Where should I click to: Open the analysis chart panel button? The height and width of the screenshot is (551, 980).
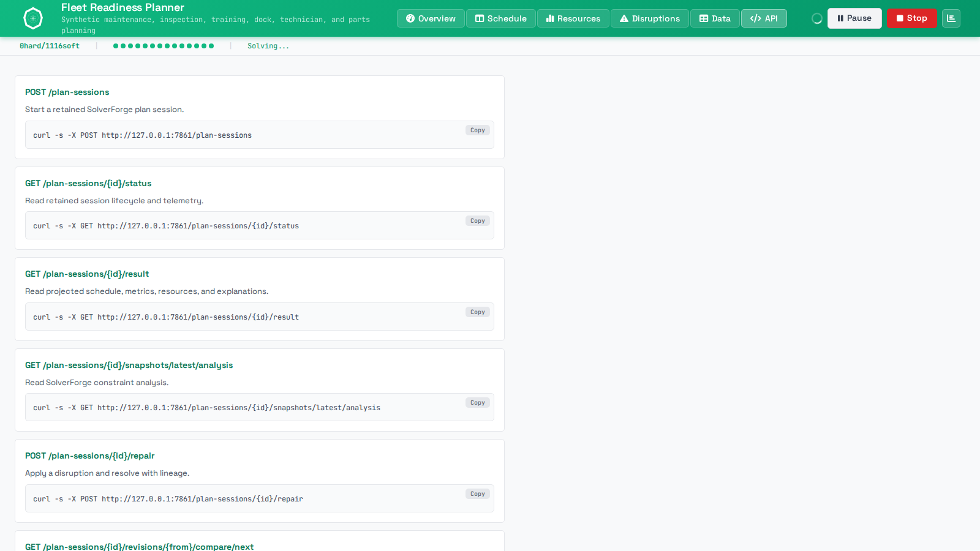pos(951,18)
